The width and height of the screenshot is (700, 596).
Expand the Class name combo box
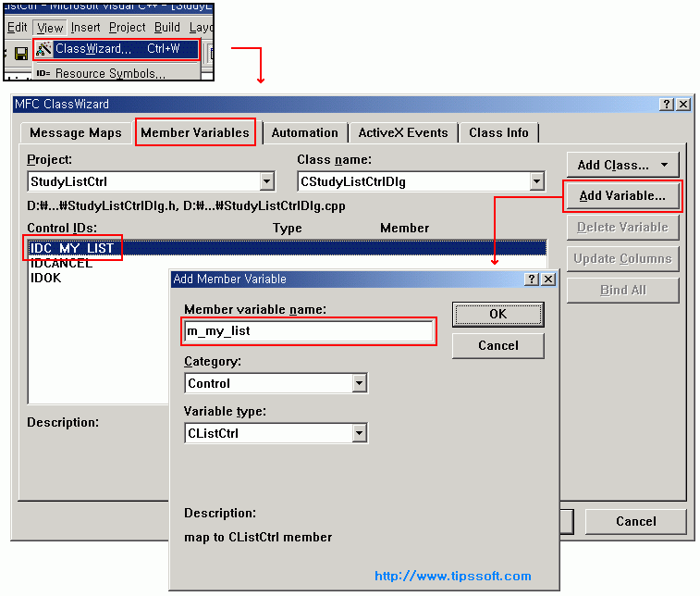(536, 182)
